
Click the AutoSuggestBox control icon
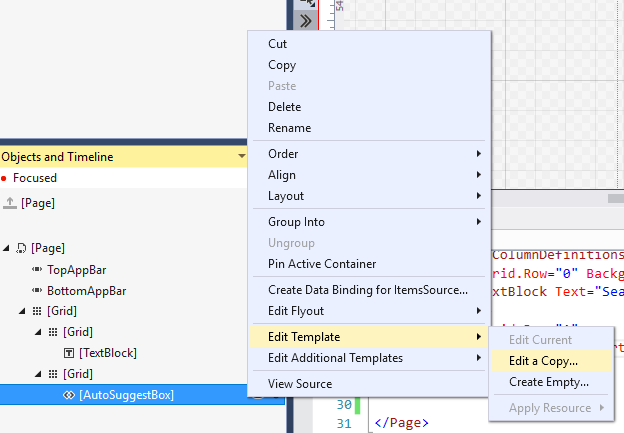(69, 395)
